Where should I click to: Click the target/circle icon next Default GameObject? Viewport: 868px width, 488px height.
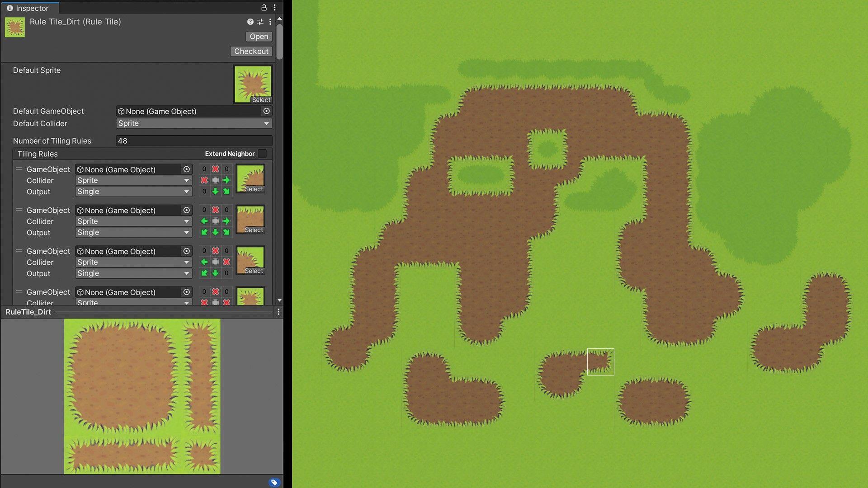(267, 112)
